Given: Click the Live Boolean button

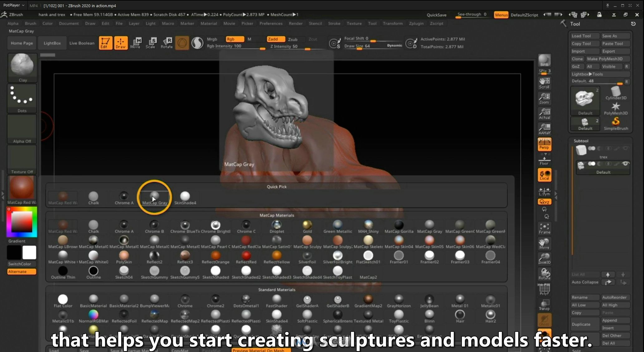Looking at the screenshot, I should [82, 43].
